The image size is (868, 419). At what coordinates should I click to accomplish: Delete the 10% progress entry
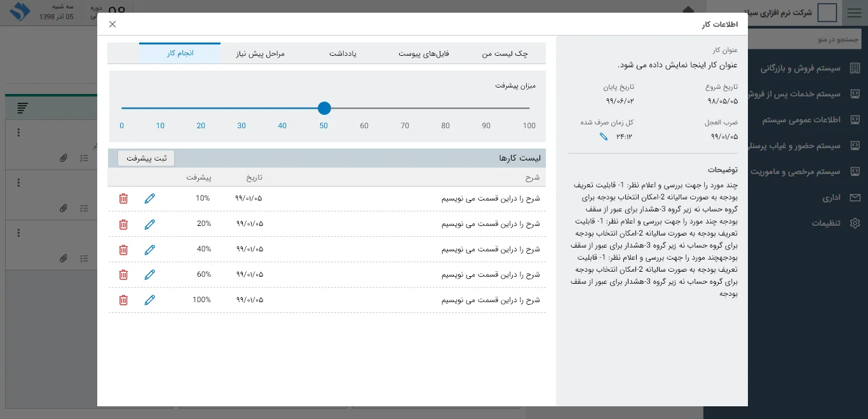coord(123,199)
